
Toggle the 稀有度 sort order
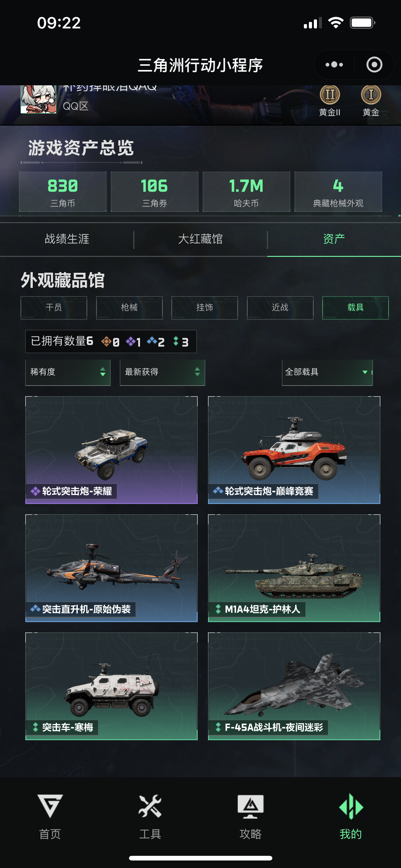click(x=68, y=372)
